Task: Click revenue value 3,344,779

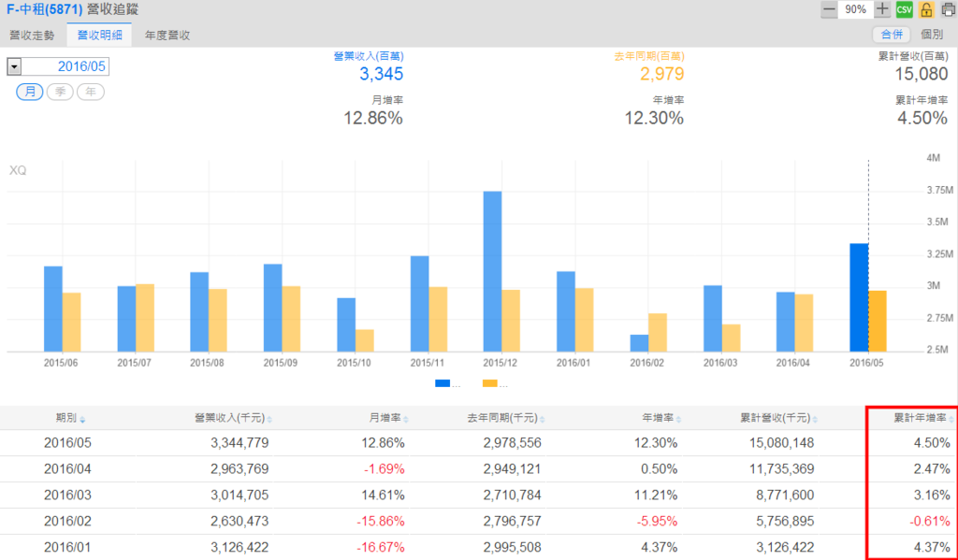Action: pyautogui.click(x=239, y=443)
